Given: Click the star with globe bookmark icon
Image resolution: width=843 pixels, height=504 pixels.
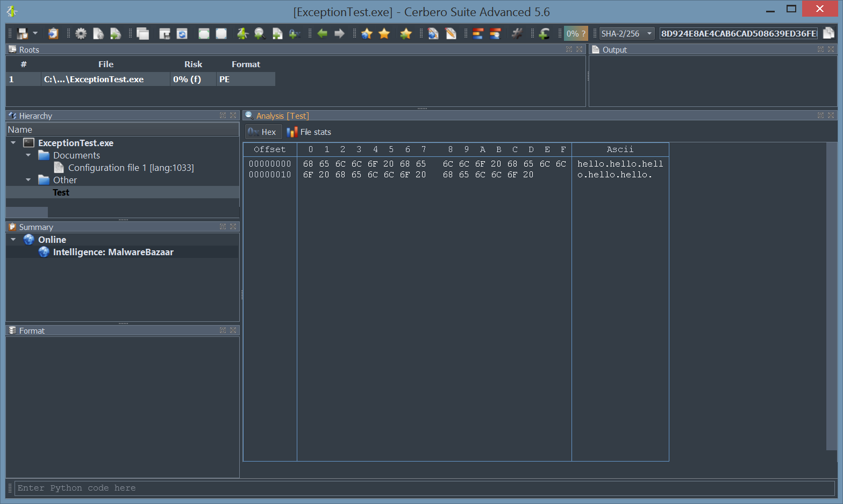Looking at the screenshot, I should (367, 33).
